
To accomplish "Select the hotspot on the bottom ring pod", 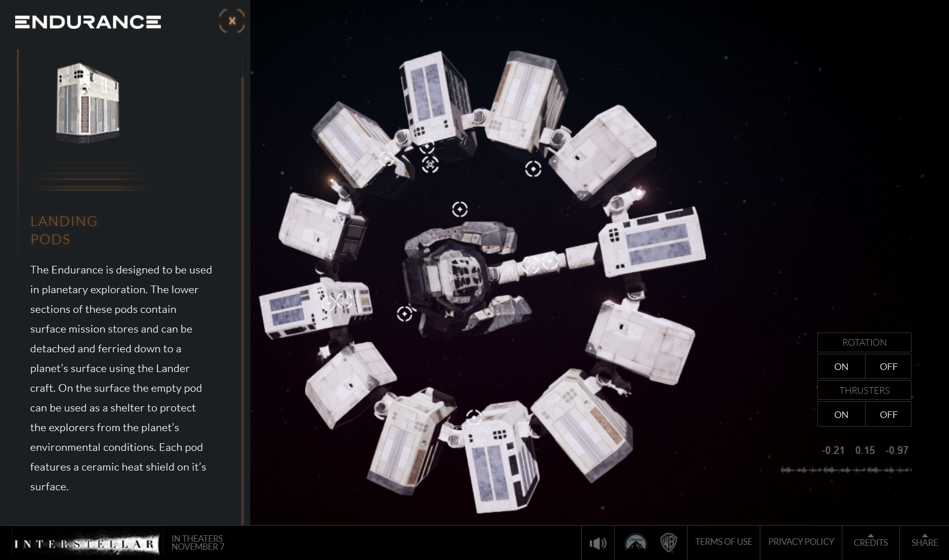I will pos(473,417).
